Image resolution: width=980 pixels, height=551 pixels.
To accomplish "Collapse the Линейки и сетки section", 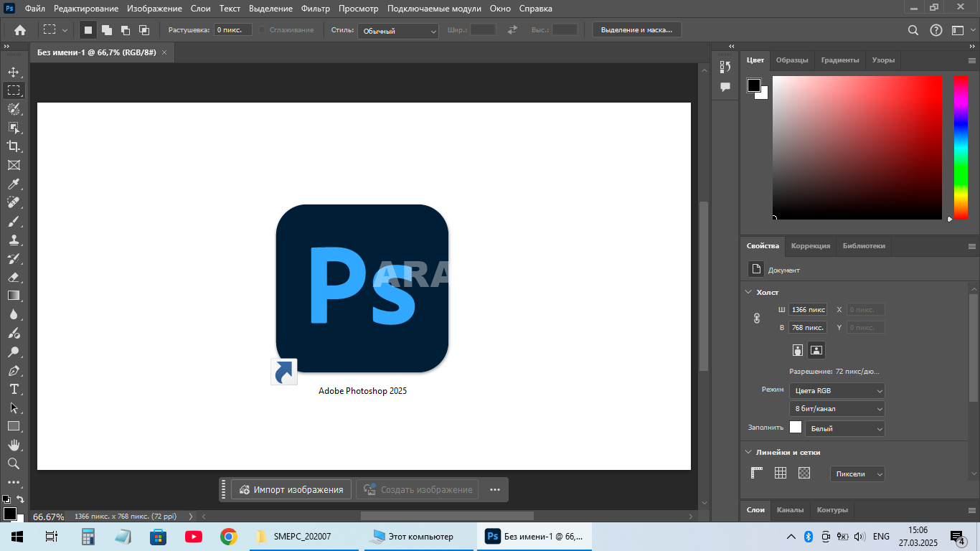I will 748,453.
